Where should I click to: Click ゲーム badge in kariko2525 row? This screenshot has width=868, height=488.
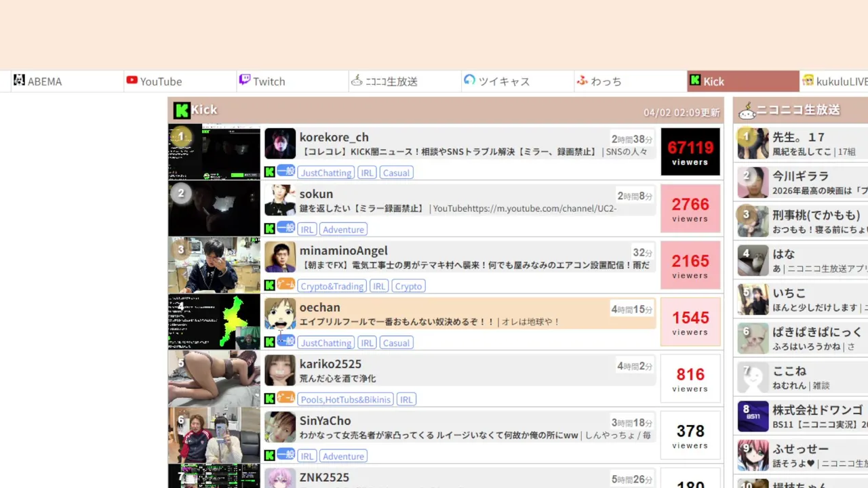click(286, 397)
